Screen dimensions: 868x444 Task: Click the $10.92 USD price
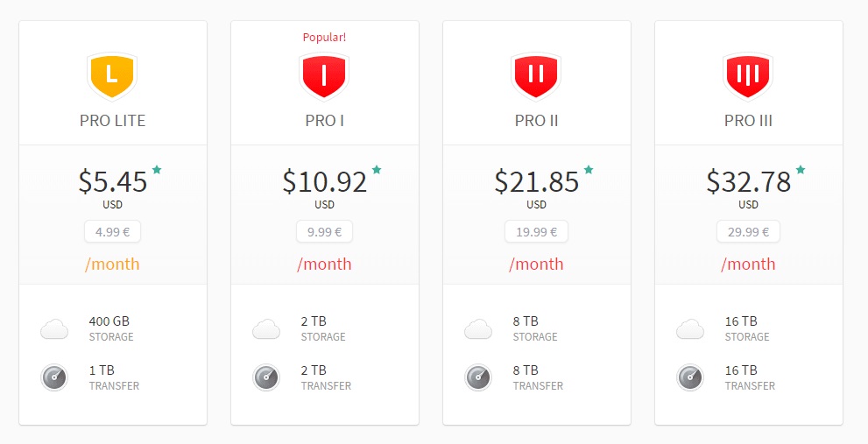coord(324,189)
